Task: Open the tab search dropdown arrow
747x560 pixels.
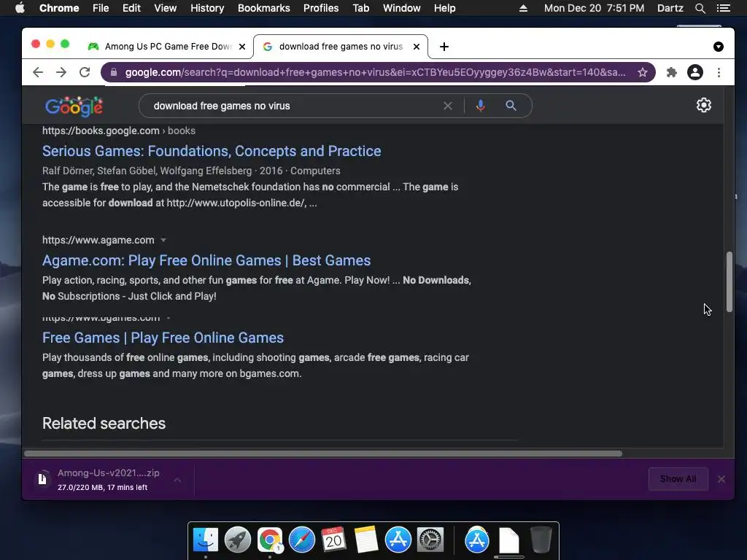Action: (x=719, y=47)
